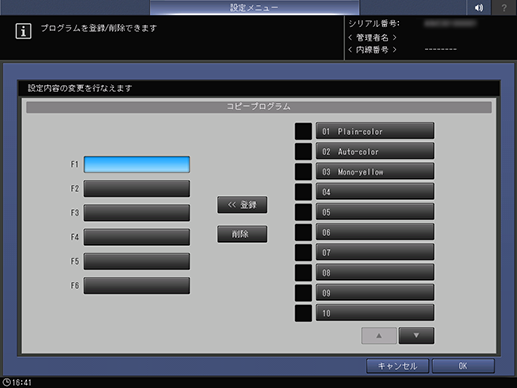
Task: Click the 内線番号 label
Action: 372,50
